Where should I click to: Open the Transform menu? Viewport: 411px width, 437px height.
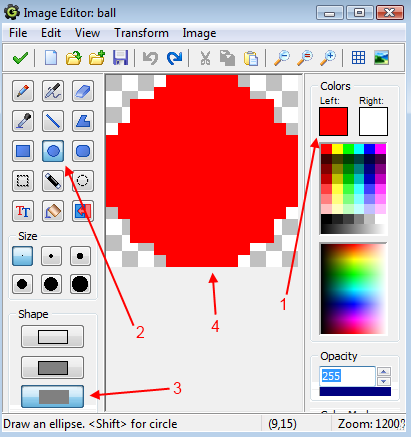141,33
